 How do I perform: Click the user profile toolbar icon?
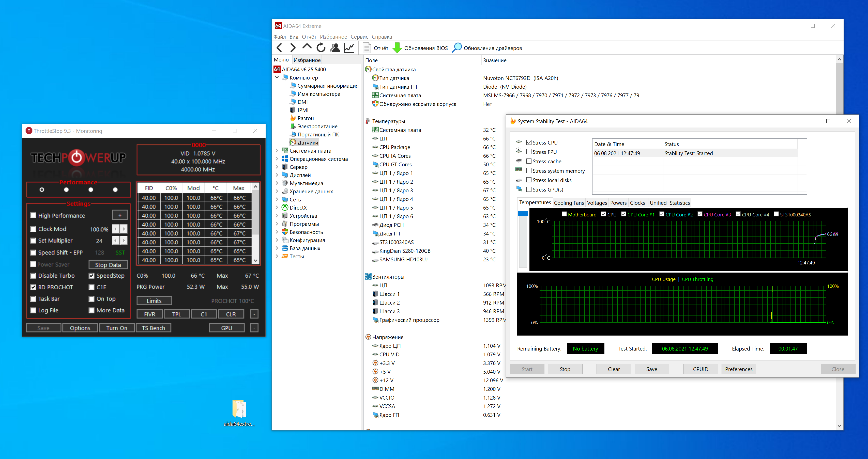click(x=335, y=48)
